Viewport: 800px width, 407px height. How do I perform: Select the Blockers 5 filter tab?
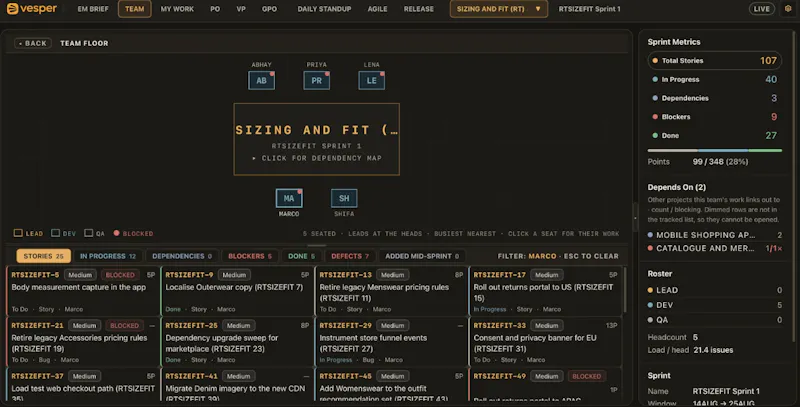pos(250,256)
